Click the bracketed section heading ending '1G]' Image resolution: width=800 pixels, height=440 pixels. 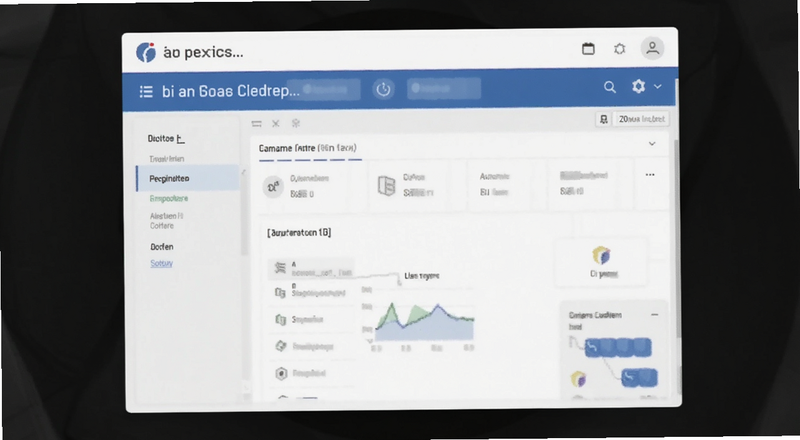299,233
